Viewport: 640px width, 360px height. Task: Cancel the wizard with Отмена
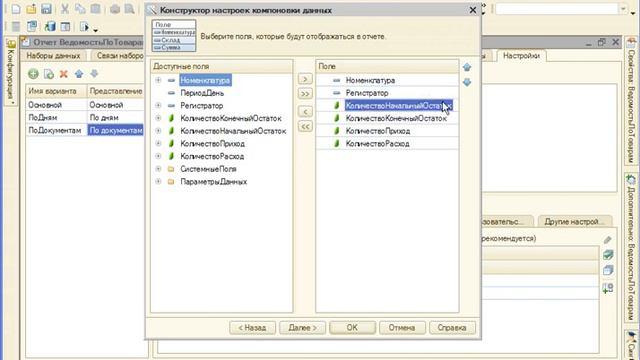(402, 328)
